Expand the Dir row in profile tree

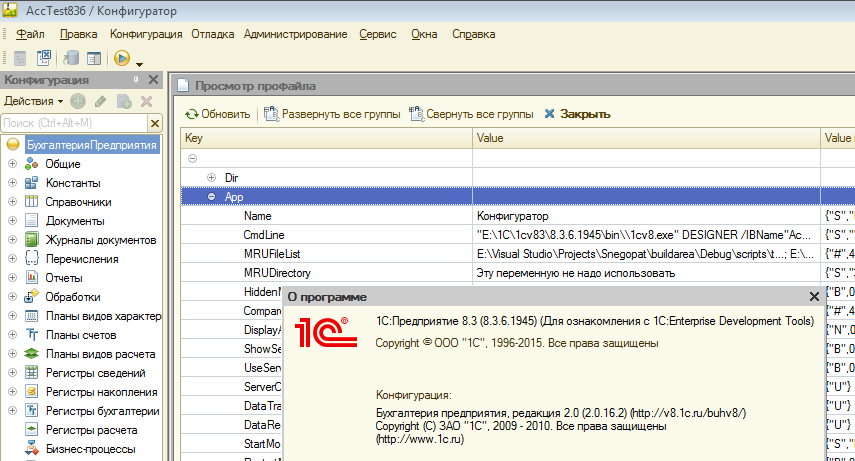pos(212,177)
